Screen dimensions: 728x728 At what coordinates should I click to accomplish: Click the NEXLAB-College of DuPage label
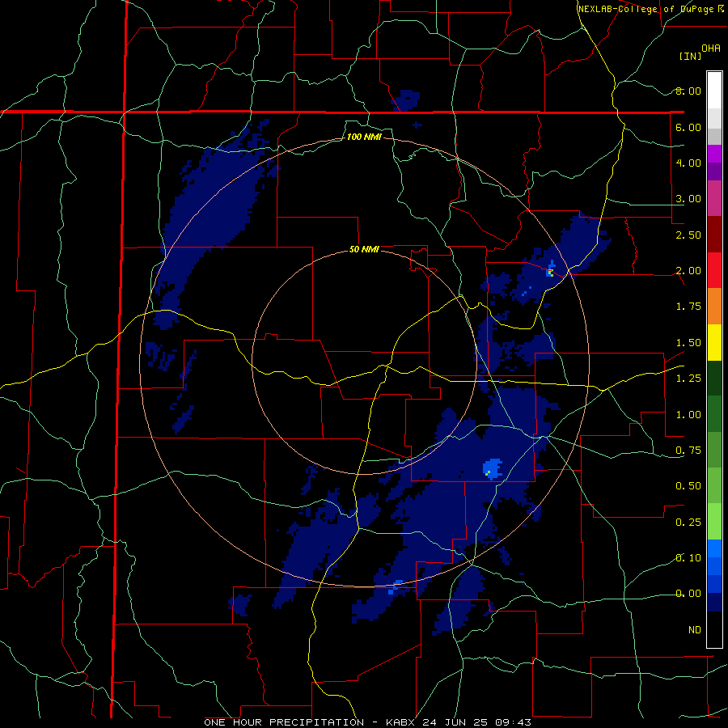(x=645, y=9)
